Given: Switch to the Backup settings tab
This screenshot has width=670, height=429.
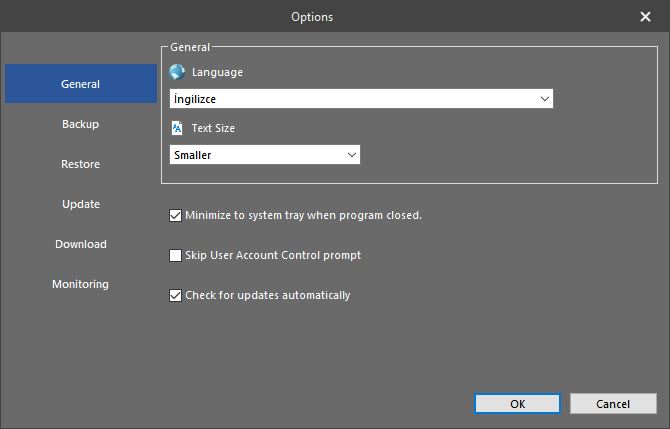Looking at the screenshot, I should pyautogui.click(x=81, y=124).
